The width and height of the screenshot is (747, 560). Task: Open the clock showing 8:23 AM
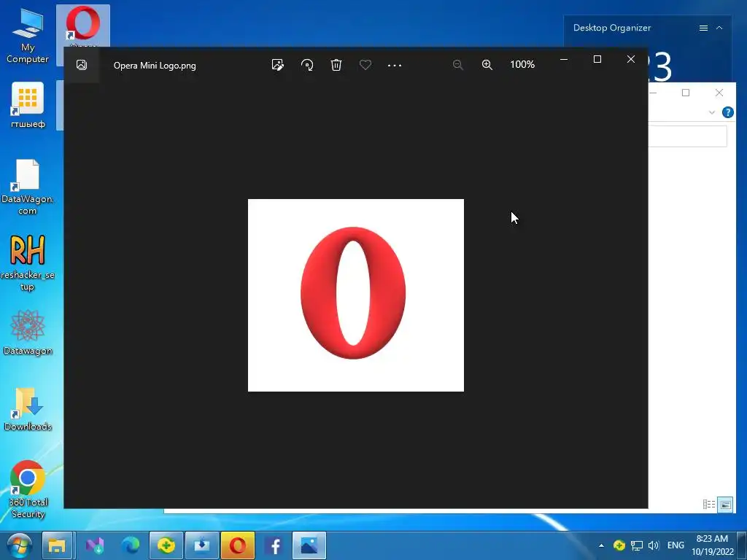712,545
